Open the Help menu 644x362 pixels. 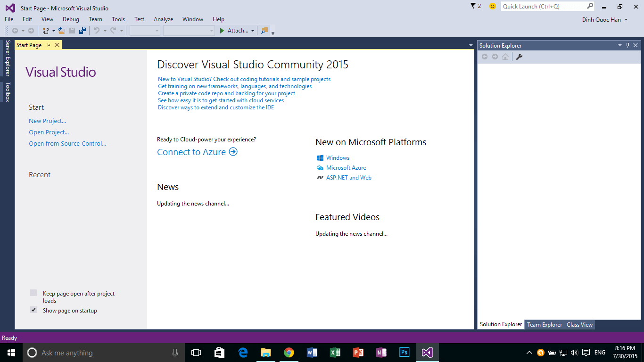tap(218, 19)
